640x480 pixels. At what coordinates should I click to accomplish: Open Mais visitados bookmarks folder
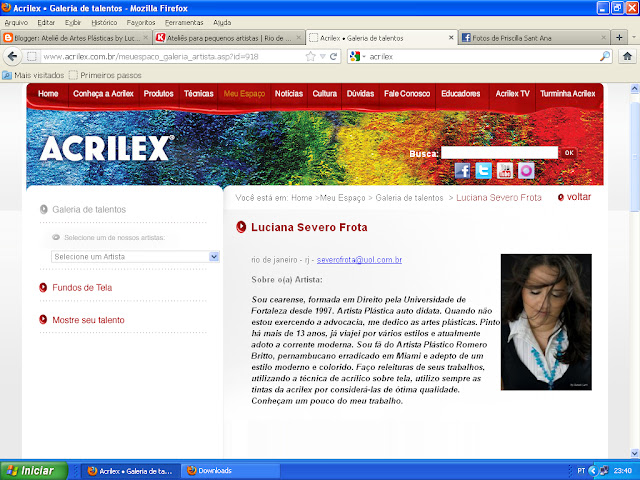pos(33,75)
